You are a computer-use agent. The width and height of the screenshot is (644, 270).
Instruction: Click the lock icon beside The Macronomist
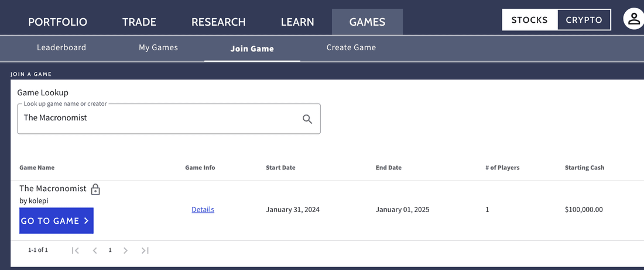(95, 189)
